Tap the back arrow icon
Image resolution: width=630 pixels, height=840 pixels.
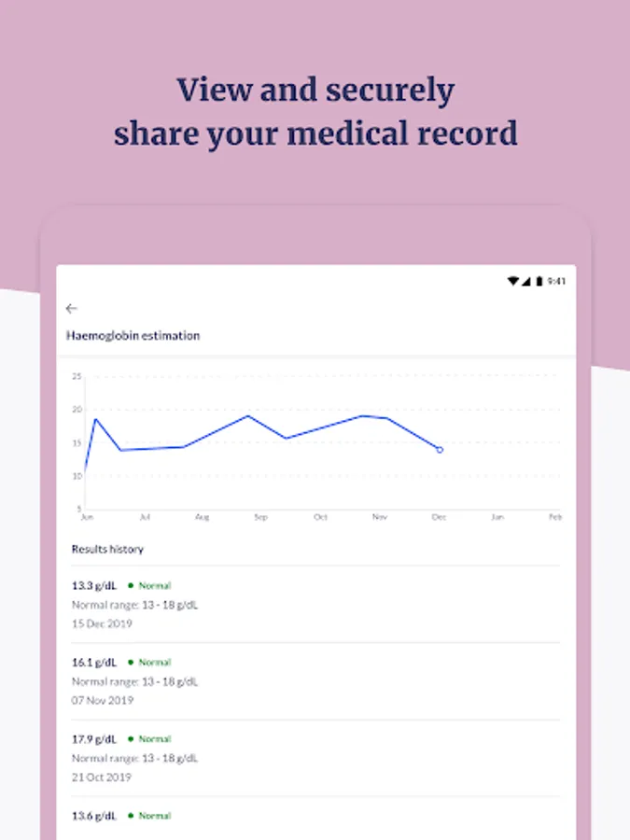click(72, 309)
